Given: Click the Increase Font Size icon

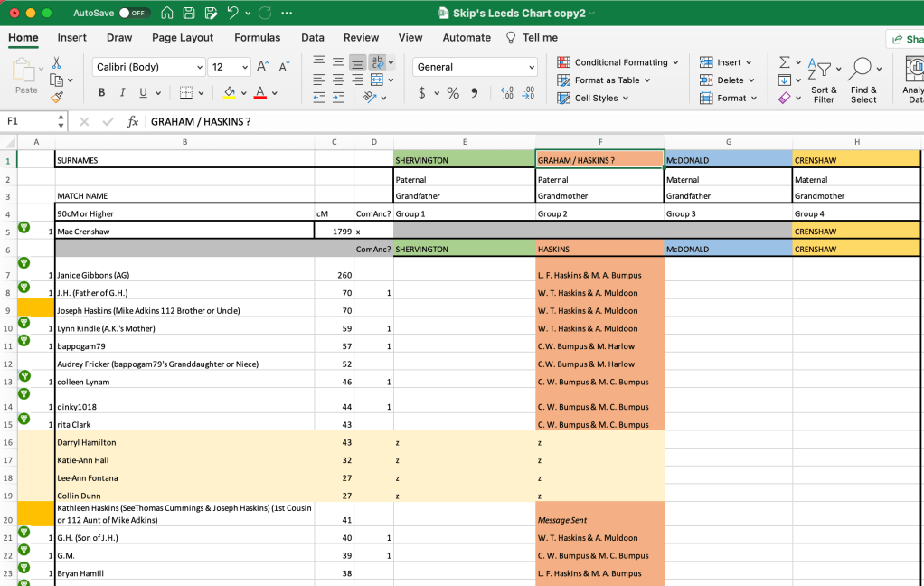Looking at the screenshot, I should (x=262, y=67).
